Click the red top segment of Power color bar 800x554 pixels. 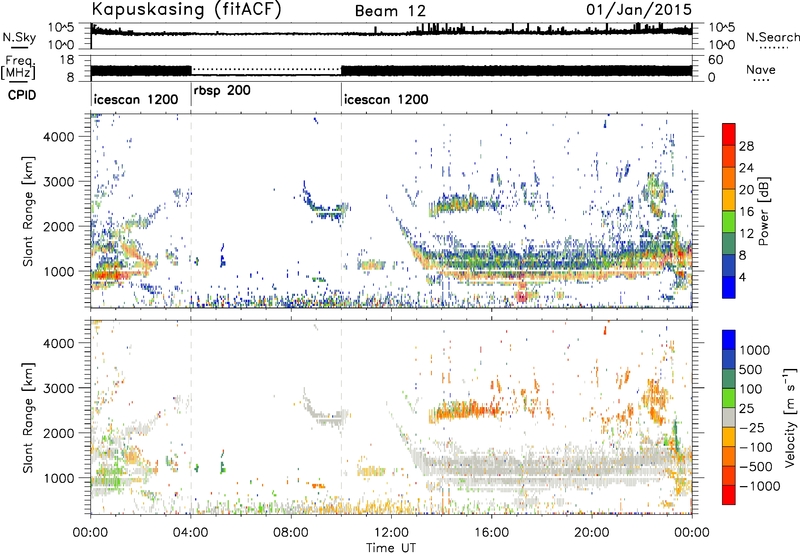[729, 133]
